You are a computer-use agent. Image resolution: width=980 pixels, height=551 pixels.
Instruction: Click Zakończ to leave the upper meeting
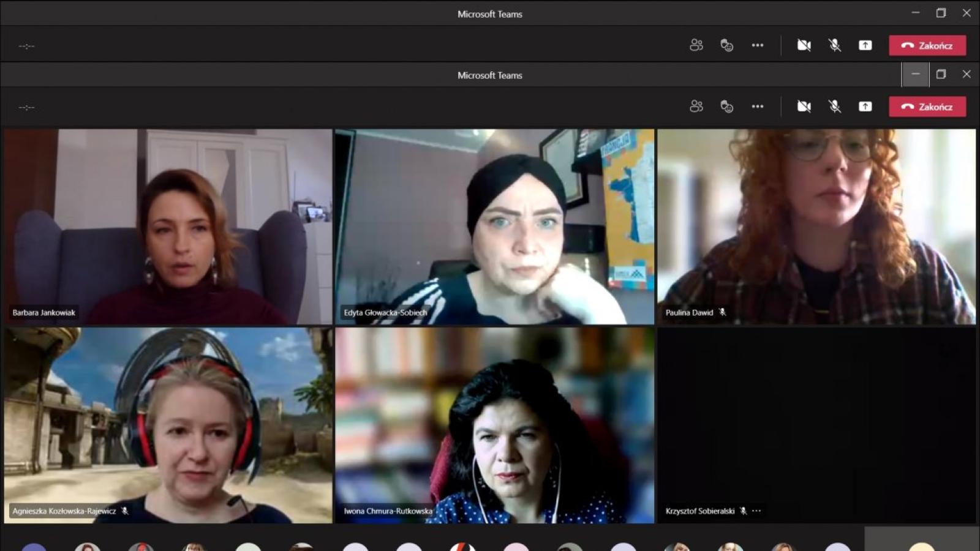pos(927,45)
